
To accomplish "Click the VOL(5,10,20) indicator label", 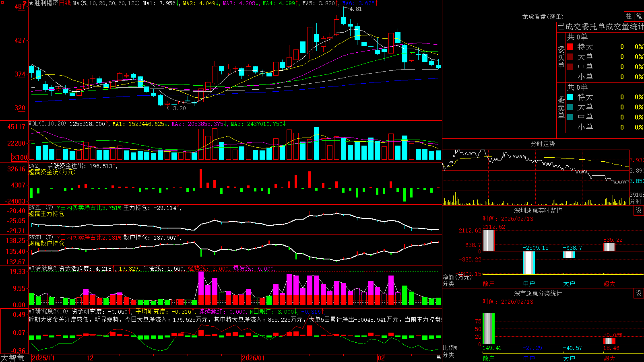I will (x=47, y=123).
